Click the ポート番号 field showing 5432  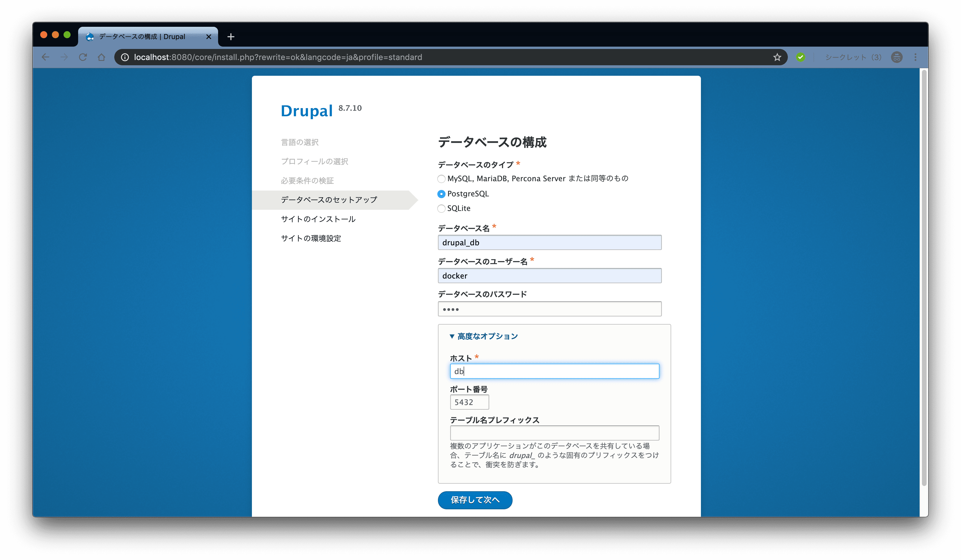click(469, 402)
